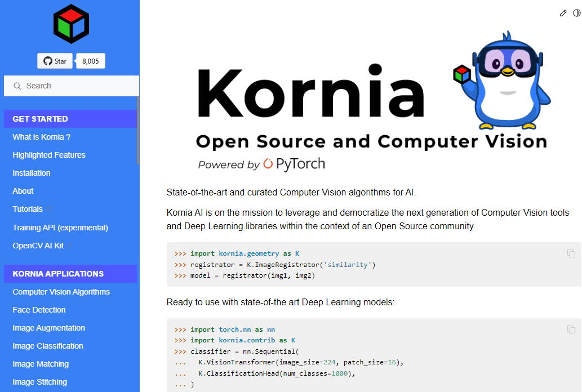
Task: Expand the KORNIA APPLICATIONS section
Action: pos(57,273)
